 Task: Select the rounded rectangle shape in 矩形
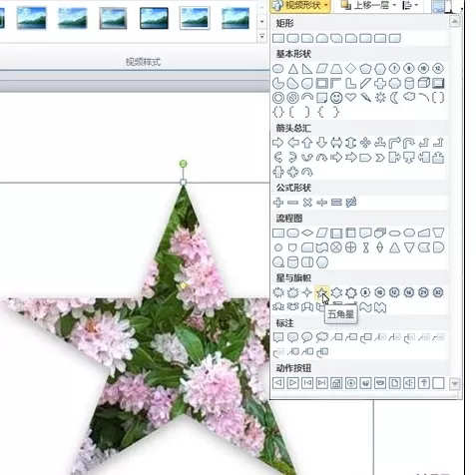coord(292,38)
